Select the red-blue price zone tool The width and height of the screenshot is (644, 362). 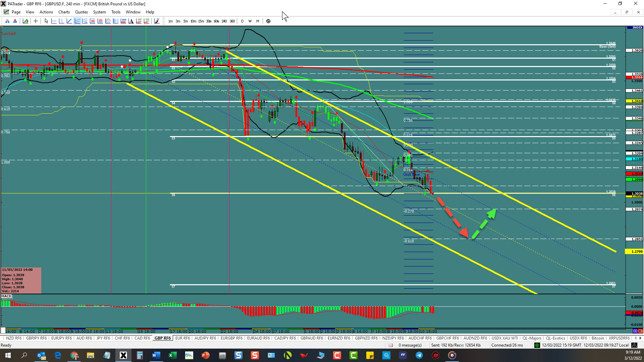pos(123,21)
